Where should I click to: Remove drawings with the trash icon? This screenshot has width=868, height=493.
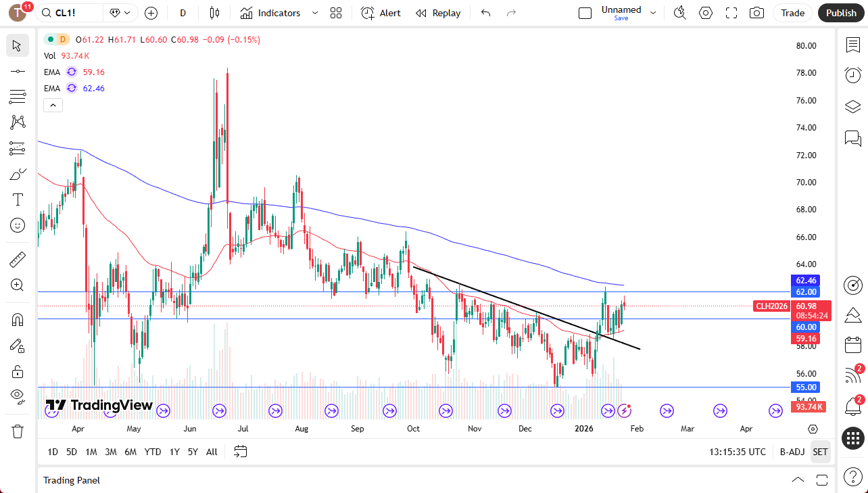(18, 431)
